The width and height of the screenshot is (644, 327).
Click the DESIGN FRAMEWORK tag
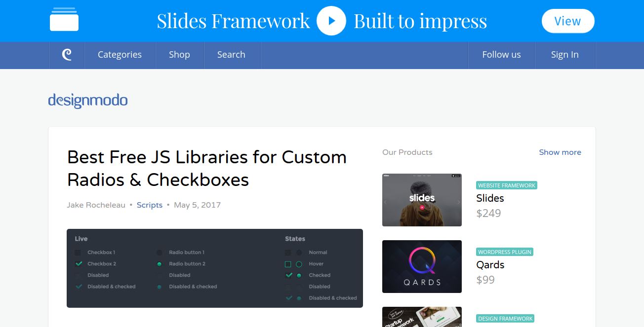[505, 319]
